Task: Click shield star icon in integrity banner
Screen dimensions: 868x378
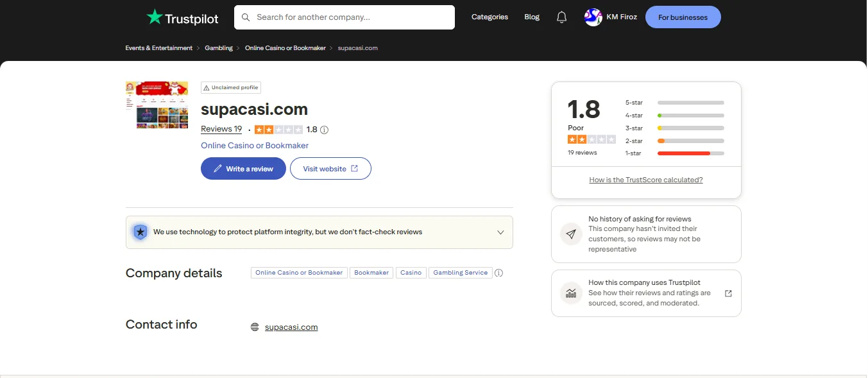Action: [140, 232]
